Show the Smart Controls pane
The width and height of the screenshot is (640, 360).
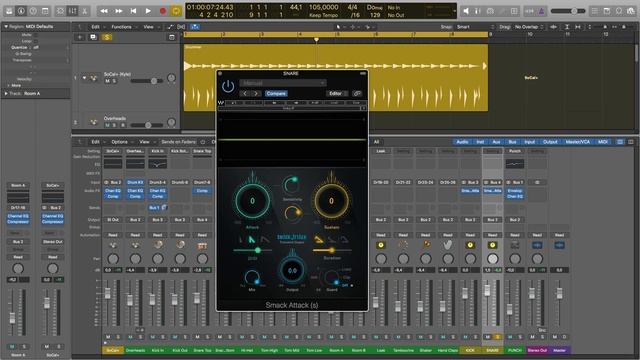60,11
